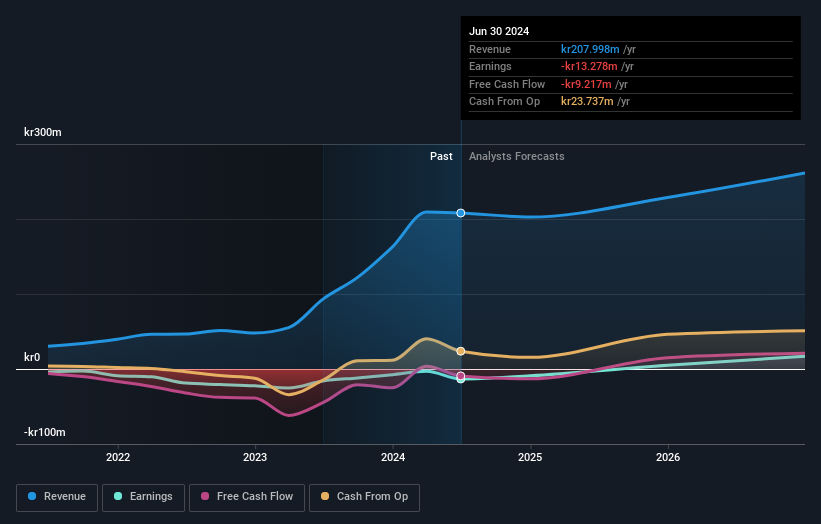Click the 2022 x-axis label

pos(118,457)
